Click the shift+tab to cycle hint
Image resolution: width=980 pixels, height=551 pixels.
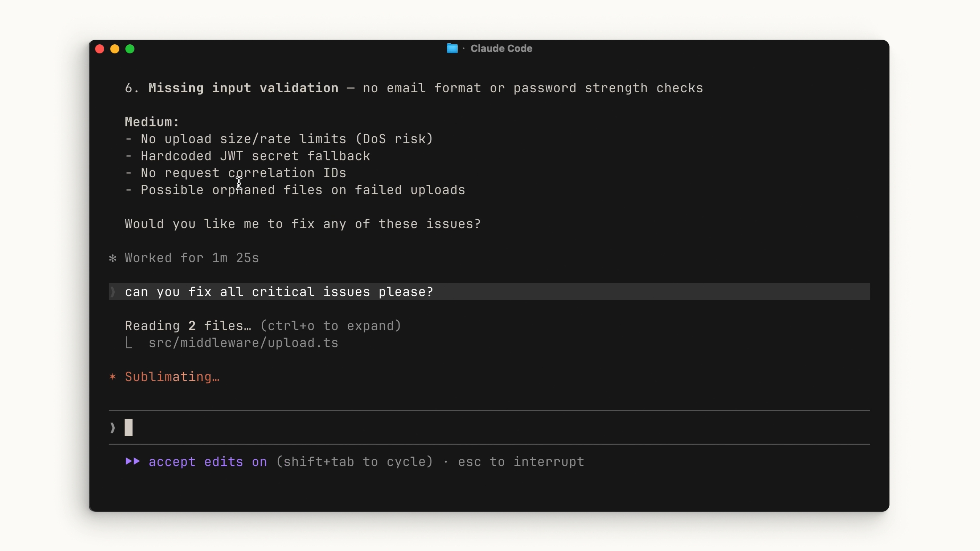click(x=354, y=462)
